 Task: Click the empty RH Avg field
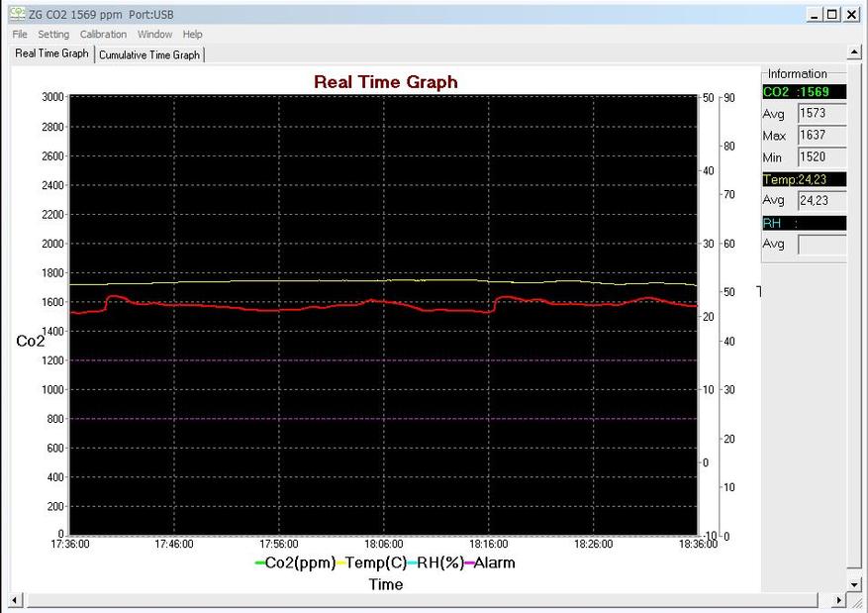click(822, 245)
